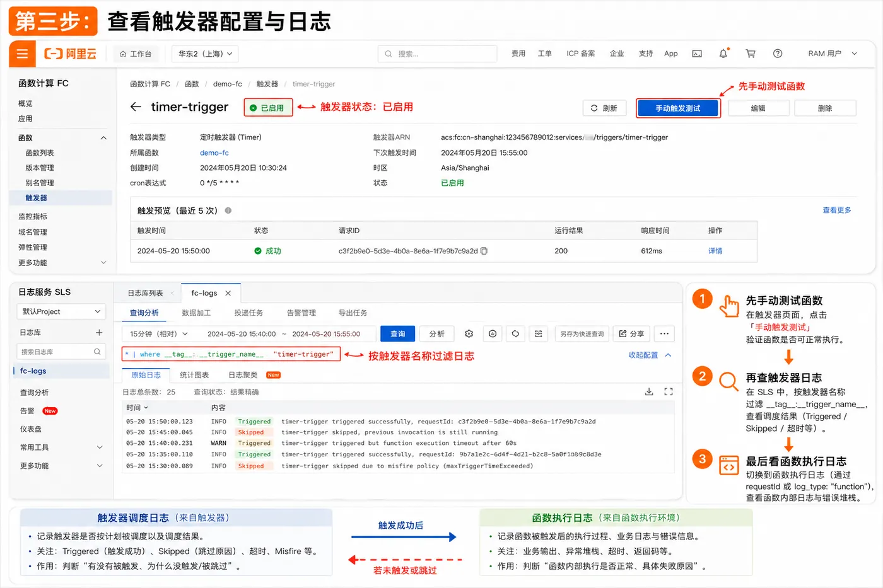This screenshot has width=883, height=588.
Task: Click the 编辑 button
Action: click(758, 108)
